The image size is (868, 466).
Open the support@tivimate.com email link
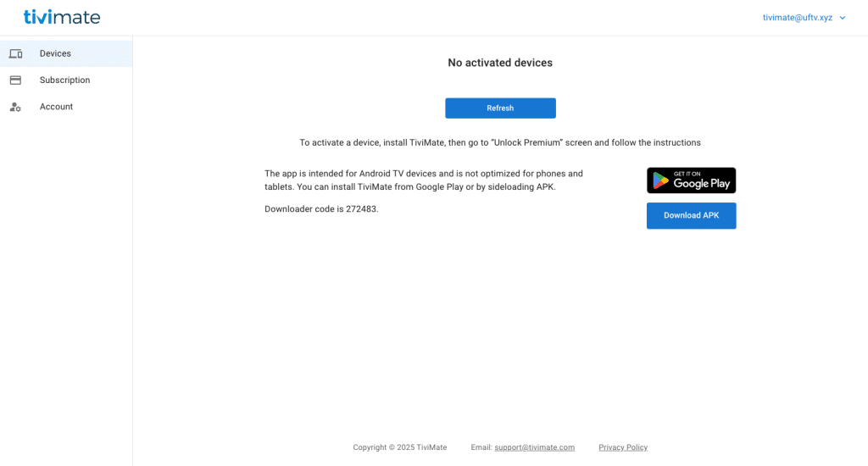click(x=534, y=447)
